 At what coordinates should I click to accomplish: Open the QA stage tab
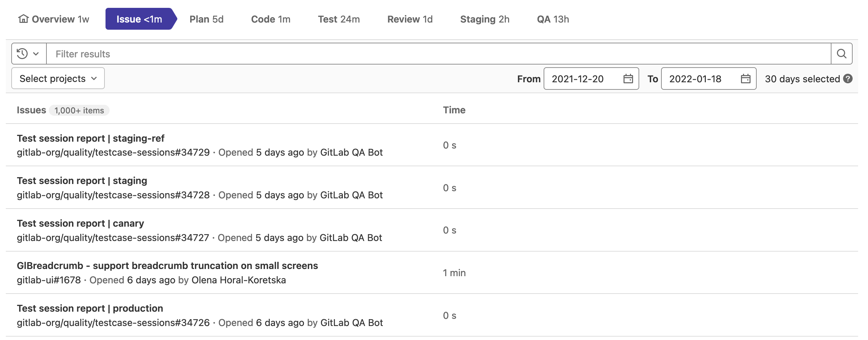click(x=552, y=19)
